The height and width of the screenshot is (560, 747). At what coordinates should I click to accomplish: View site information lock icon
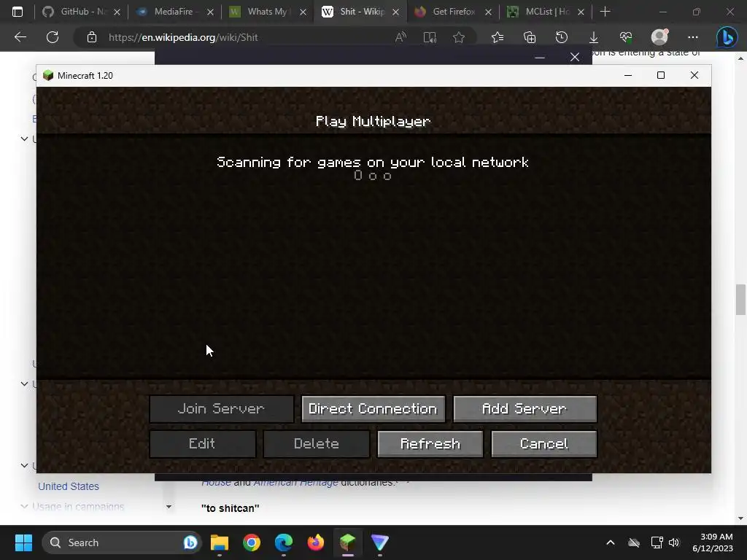[92, 37]
